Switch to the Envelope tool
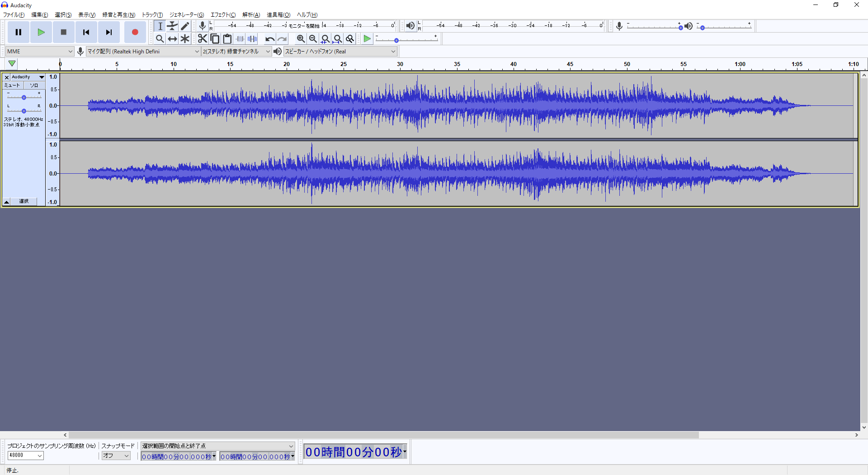Screen dimensions: 868x475 [x=172, y=26]
